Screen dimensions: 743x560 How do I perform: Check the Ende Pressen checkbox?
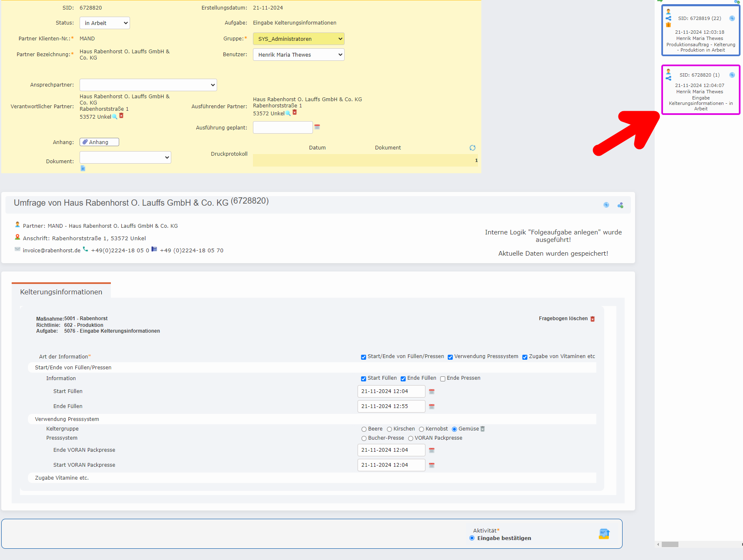tap(443, 378)
